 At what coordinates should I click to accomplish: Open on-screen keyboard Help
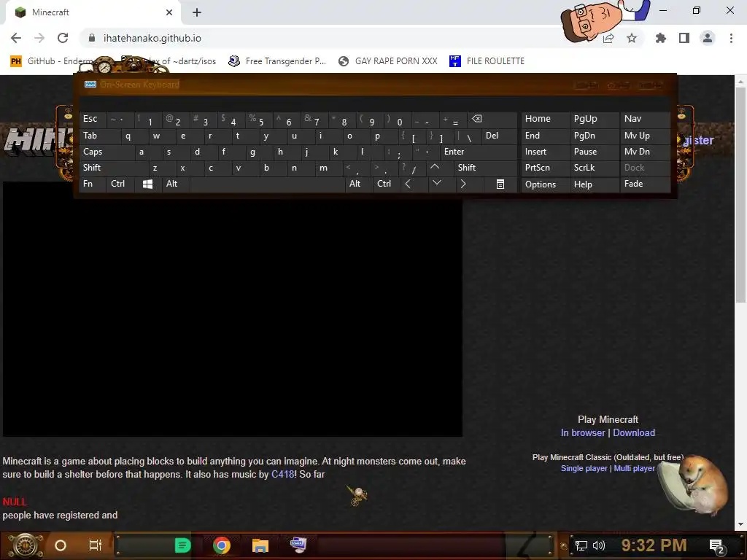tap(594, 184)
